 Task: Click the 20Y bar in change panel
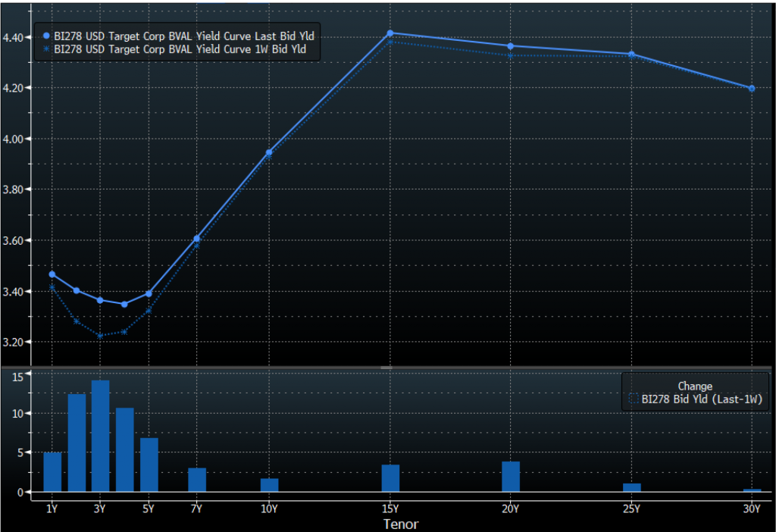click(510, 477)
